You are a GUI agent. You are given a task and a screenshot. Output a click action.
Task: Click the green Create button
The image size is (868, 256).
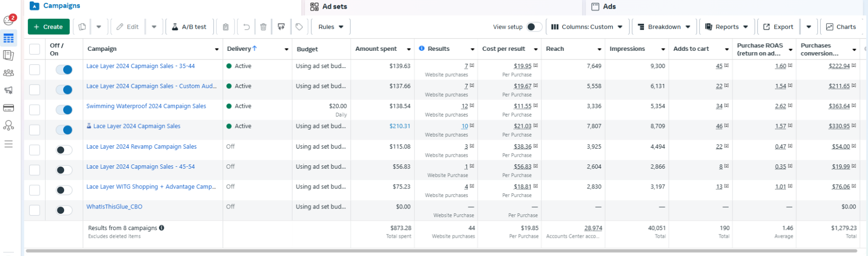[x=48, y=27]
